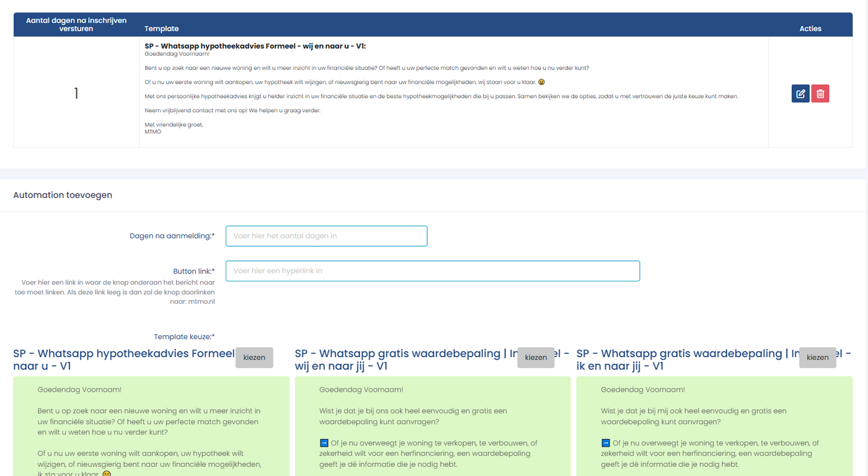Screen dimensions: 868x476
Task: Click the bold template title in the table row
Action: click(x=255, y=46)
